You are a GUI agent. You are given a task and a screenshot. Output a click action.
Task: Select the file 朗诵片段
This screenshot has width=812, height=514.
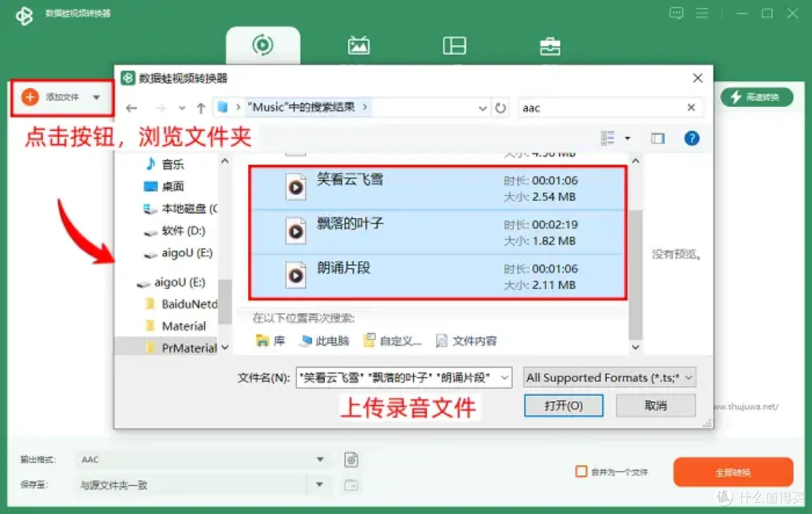click(438, 276)
